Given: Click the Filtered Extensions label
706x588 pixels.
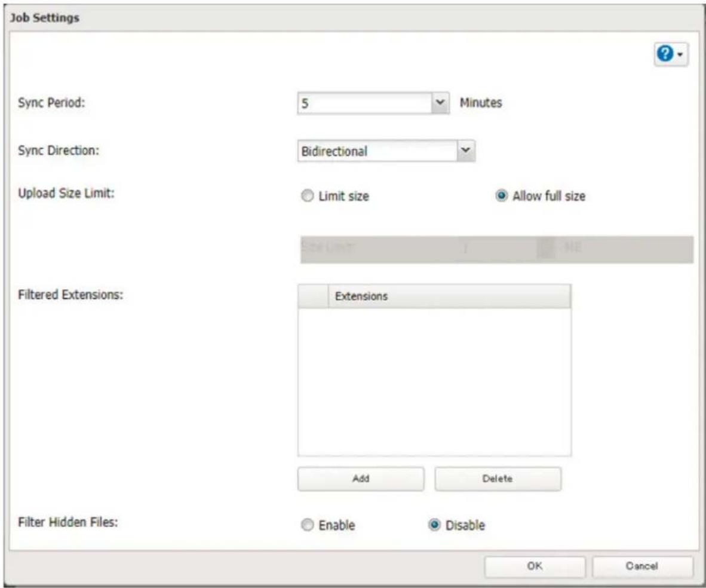Looking at the screenshot, I should [x=70, y=295].
